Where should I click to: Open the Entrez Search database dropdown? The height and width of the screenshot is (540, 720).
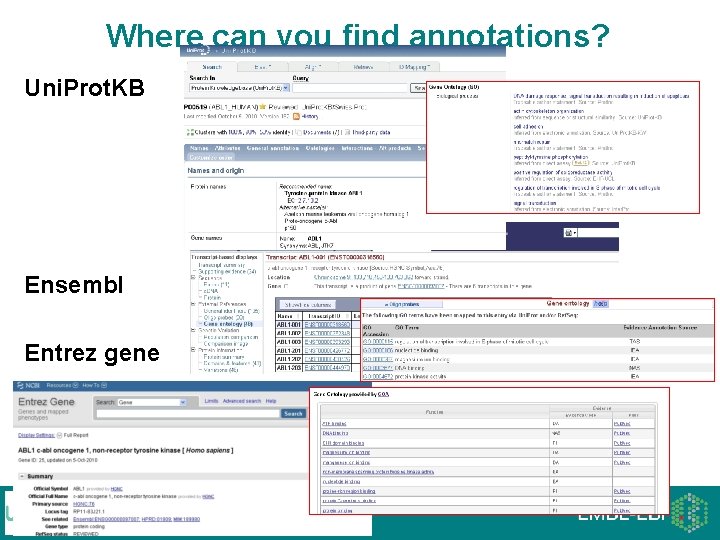pos(152,402)
